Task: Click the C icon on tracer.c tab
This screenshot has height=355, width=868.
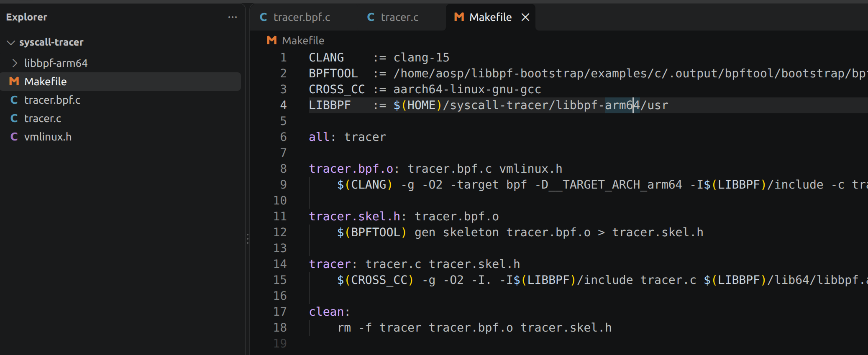Action: tap(371, 17)
